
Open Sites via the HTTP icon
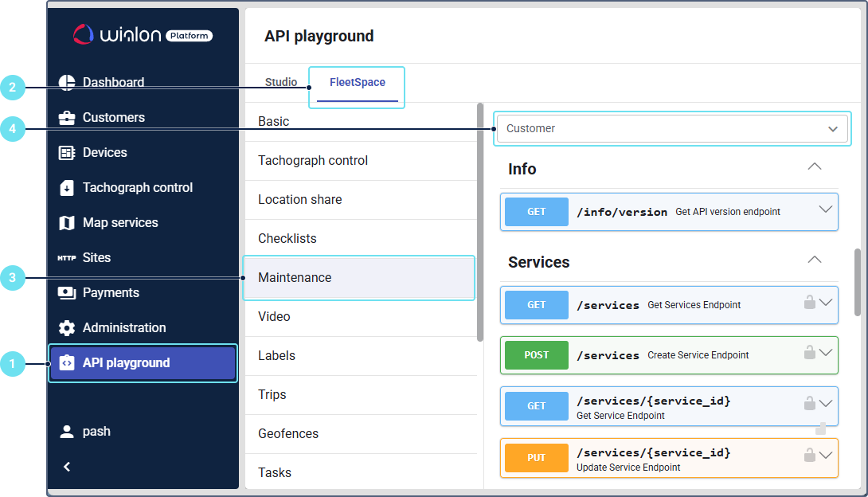[67, 258]
